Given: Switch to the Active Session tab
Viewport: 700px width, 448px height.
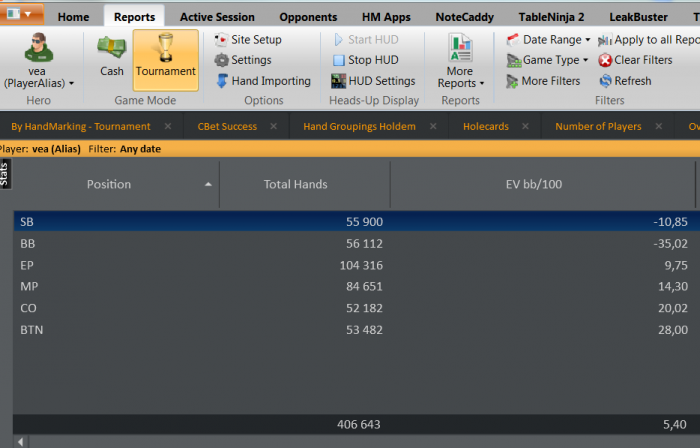Looking at the screenshot, I should (217, 17).
